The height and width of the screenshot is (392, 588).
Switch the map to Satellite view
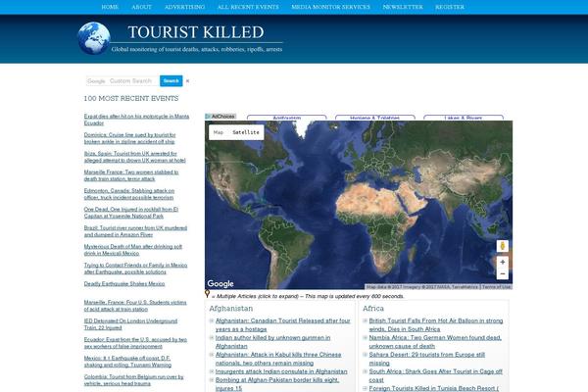[246, 132]
